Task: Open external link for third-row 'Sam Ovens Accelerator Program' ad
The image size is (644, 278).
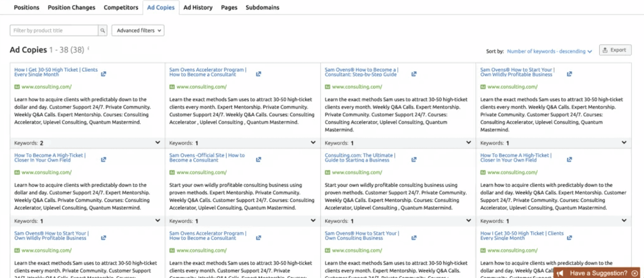Action: (x=258, y=238)
